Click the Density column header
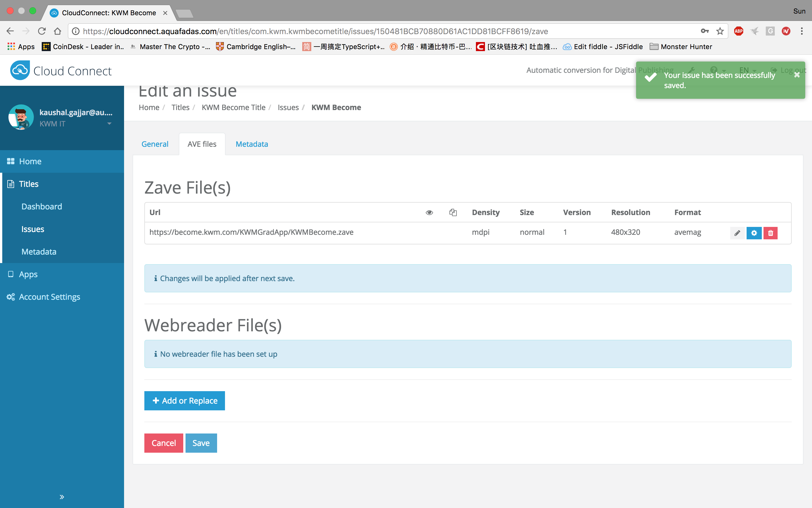Screen dimensions: 812x508 [x=486, y=212]
